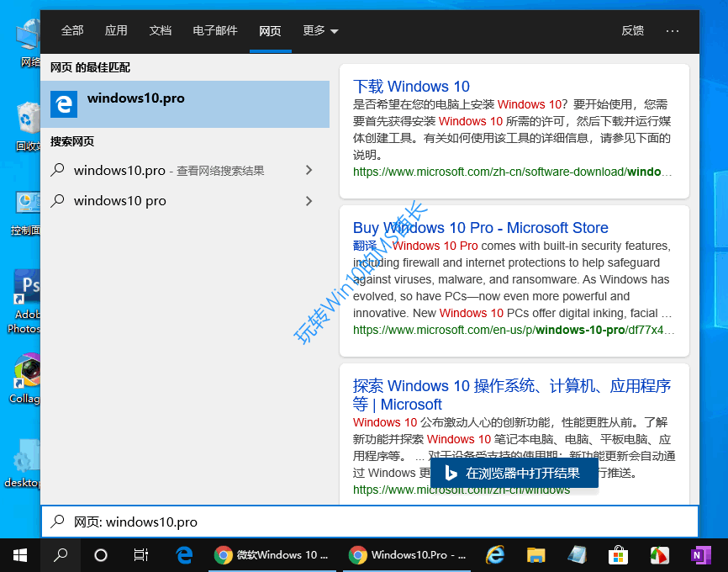The height and width of the screenshot is (572, 728).
Task: Switch to Chrome window 微软Windows 10
Action: (x=272, y=555)
